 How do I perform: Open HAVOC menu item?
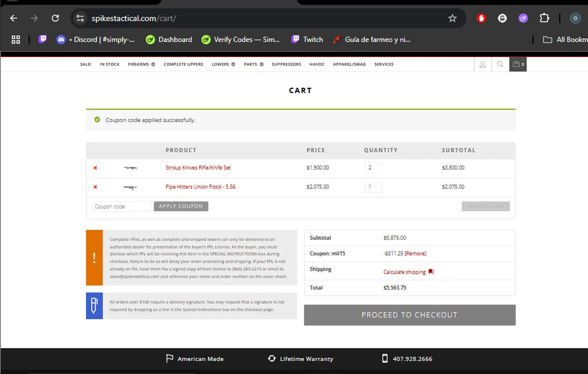click(x=317, y=64)
